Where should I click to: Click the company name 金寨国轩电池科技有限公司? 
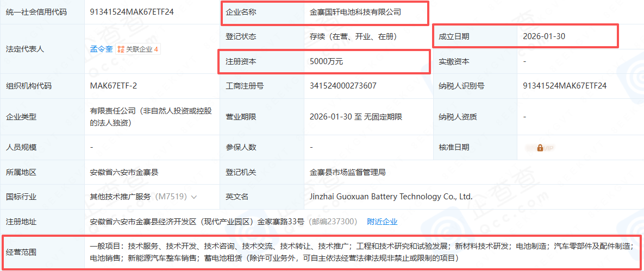coord(355,11)
